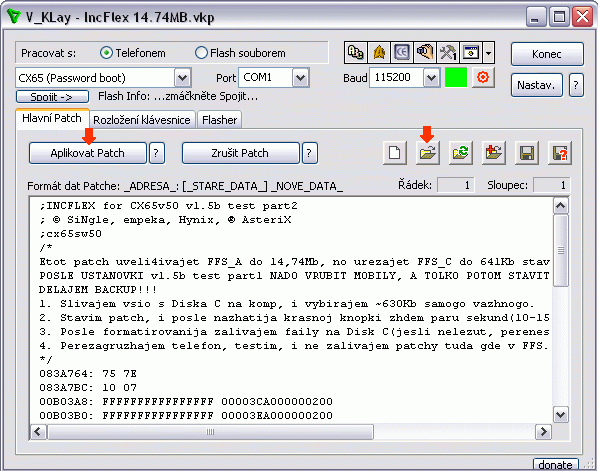598x471 pixels.
Task: Click the CE icon in top toolbar
Action: [x=402, y=52]
